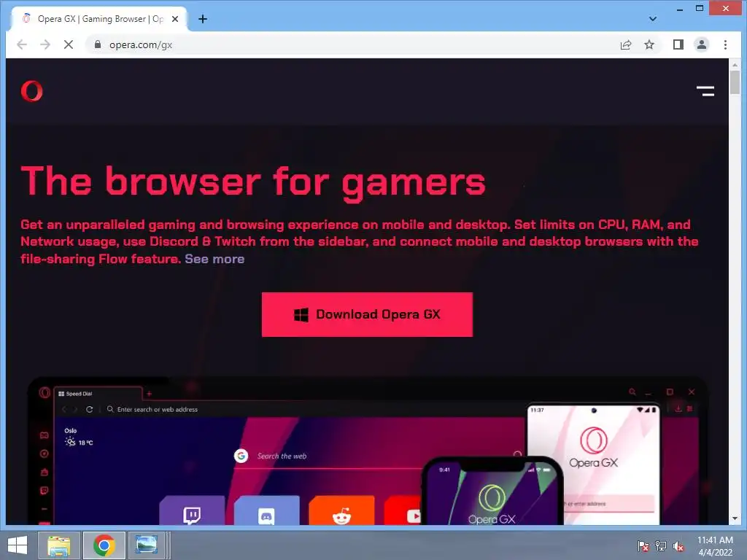Click the scrollbar up arrow
The image size is (747, 560).
[x=735, y=64]
